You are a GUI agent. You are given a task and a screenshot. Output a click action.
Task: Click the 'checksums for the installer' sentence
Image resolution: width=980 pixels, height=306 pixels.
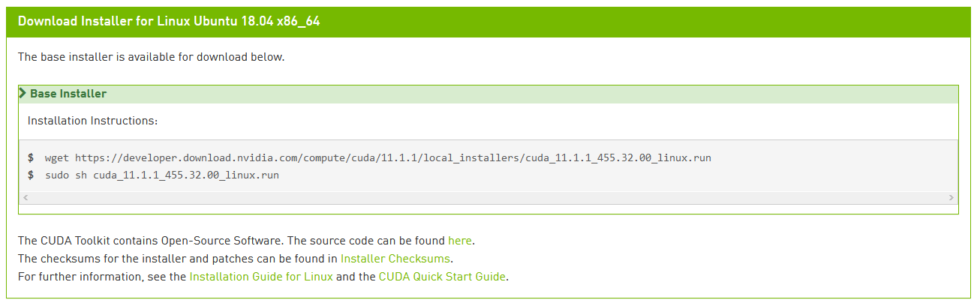pos(236,259)
